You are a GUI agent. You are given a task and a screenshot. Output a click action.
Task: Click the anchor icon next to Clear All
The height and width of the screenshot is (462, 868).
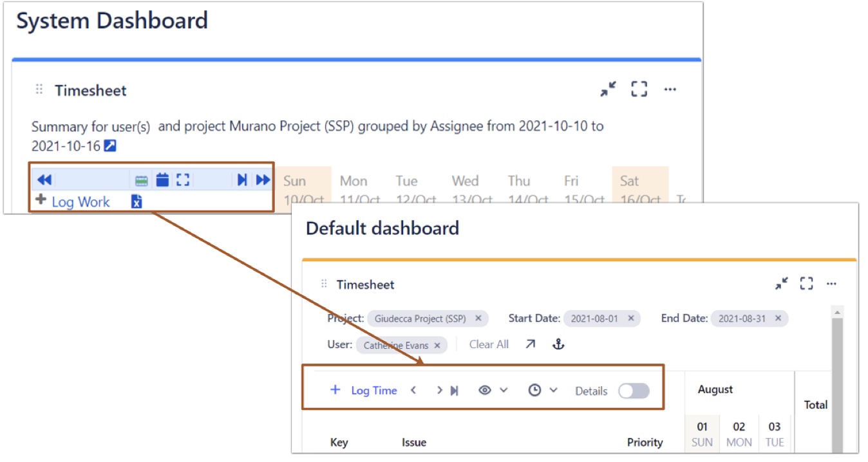tap(558, 344)
